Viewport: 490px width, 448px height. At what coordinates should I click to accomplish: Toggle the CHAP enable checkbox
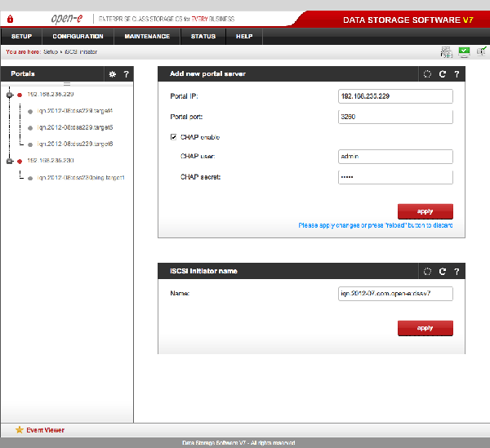point(173,137)
